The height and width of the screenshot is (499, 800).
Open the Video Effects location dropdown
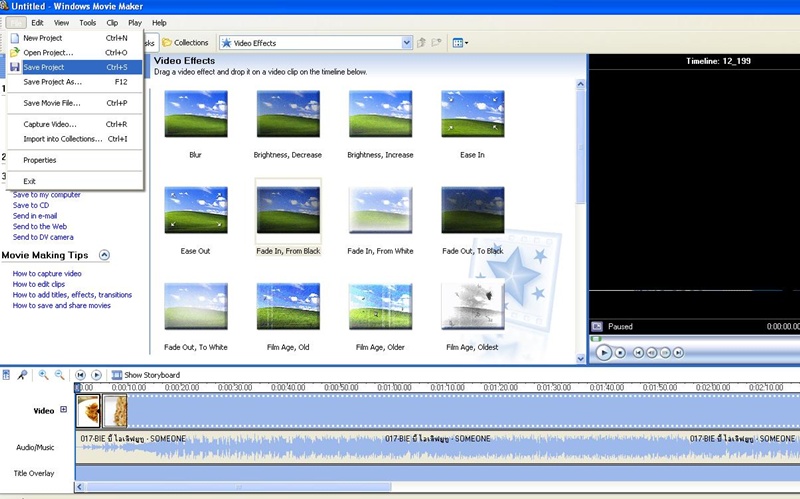tap(407, 43)
